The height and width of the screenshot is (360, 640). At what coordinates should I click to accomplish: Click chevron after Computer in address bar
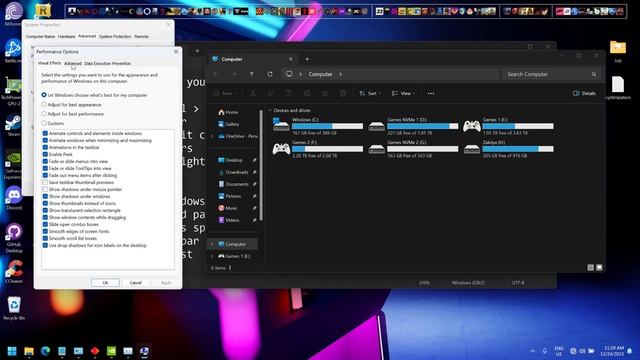(x=340, y=74)
